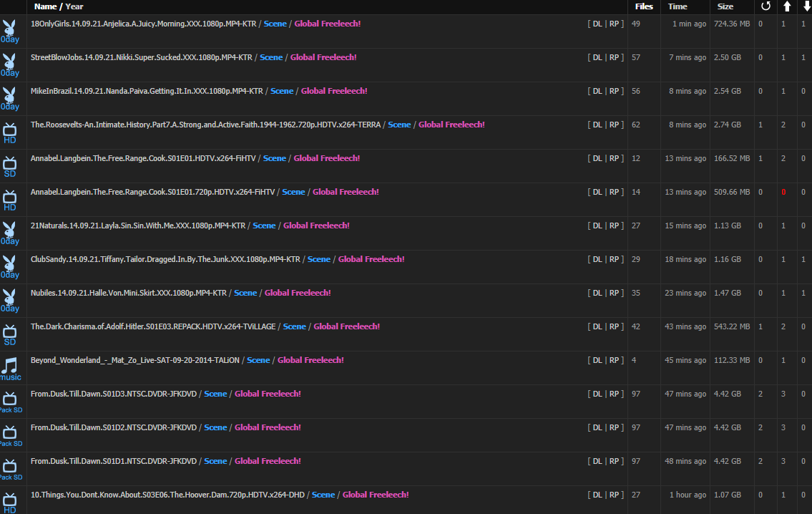Click the music note icon for Beyond_Wonderland
Screen dimensions: 812x514
(x=10, y=369)
